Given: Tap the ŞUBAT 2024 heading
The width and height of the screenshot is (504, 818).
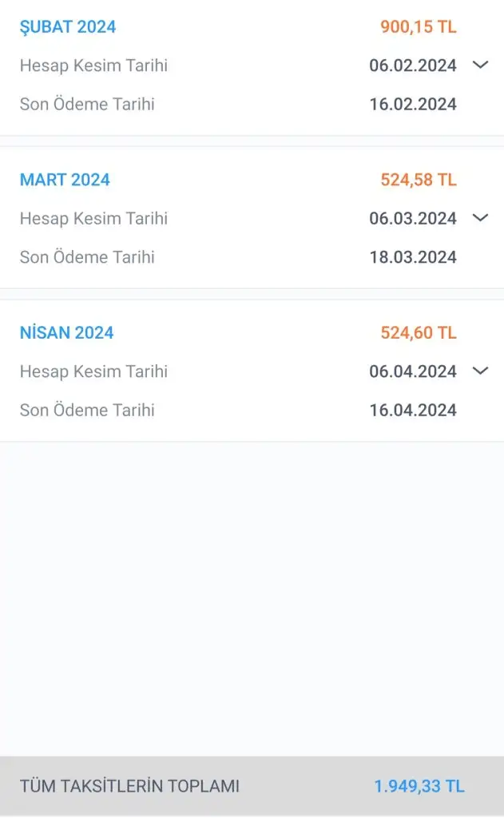Looking at the screenshot, I should coord(68,27).
